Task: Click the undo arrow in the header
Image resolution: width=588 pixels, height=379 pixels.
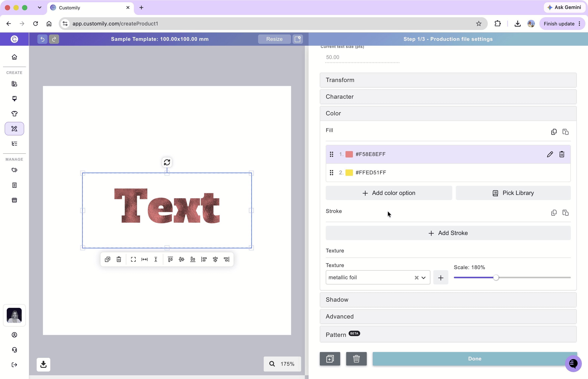Action: point(42,39)
